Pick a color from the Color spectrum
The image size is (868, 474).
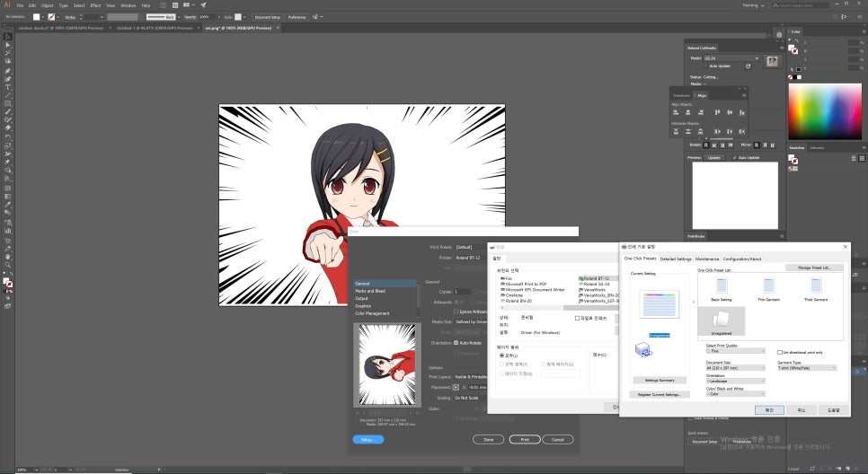(x=825, y=111)
